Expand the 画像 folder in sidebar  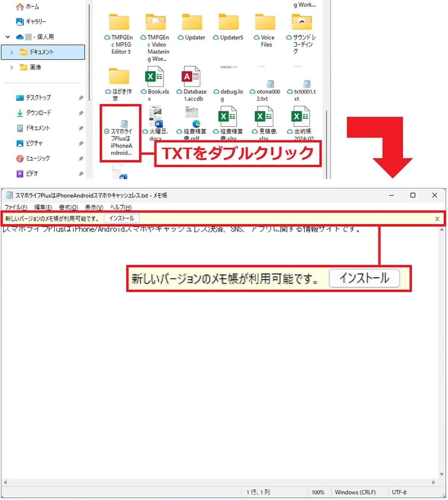(x=12, y=68)
